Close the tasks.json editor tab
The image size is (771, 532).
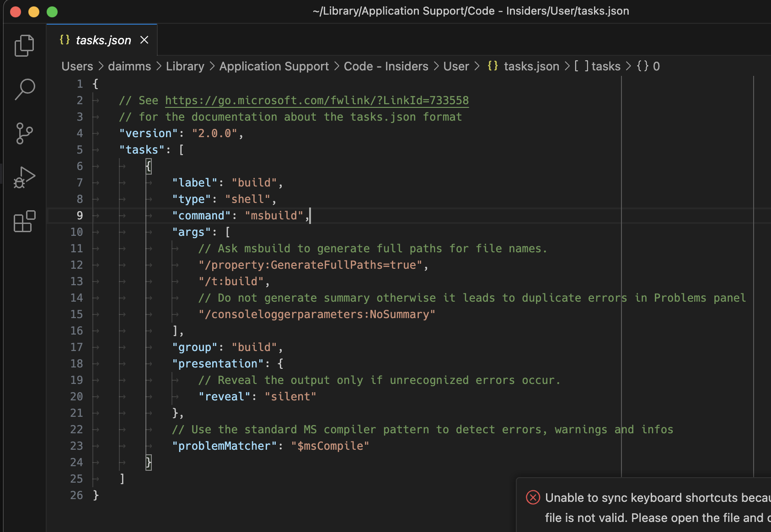coord(145,40)
